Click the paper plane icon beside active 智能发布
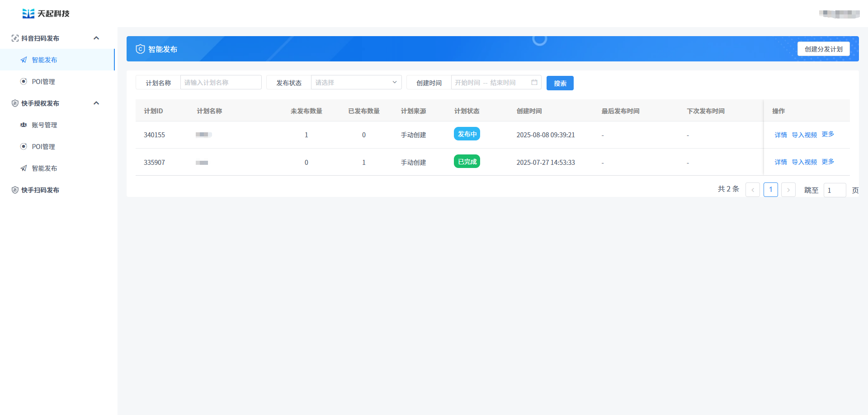868x415 pixels. point(24,60)
